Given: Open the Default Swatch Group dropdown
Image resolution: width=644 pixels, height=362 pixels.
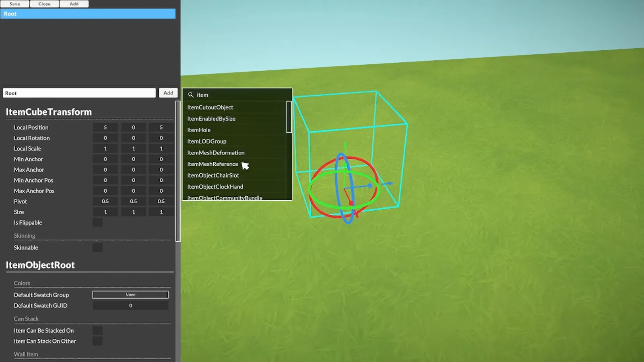Looking at the screenshot, I should click(x=130, y=295).
